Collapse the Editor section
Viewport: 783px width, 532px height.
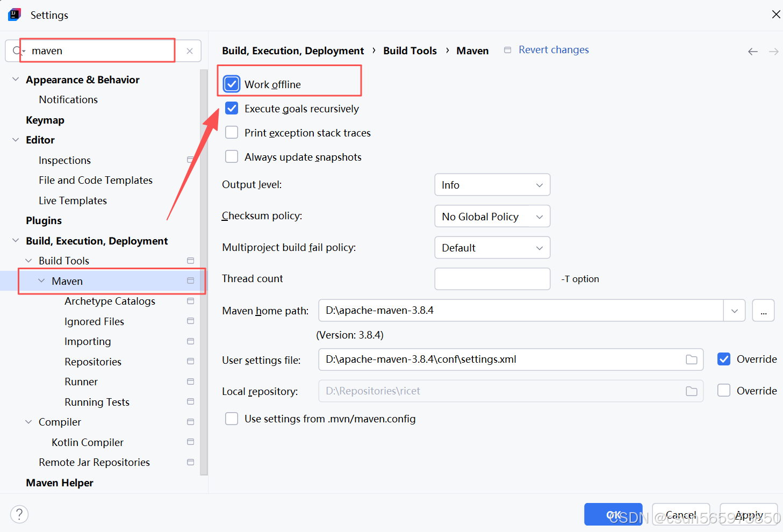[16, 140]
